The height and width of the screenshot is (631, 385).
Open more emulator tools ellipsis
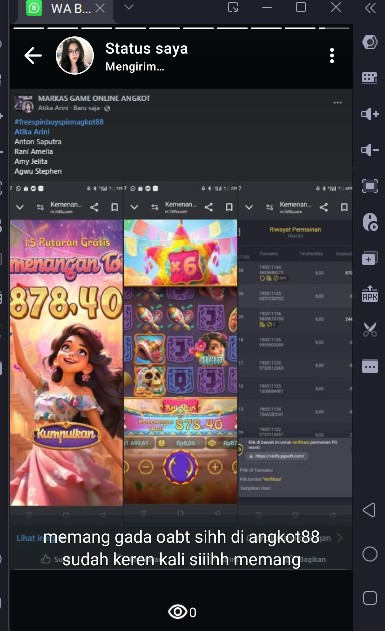click(370, 367)
